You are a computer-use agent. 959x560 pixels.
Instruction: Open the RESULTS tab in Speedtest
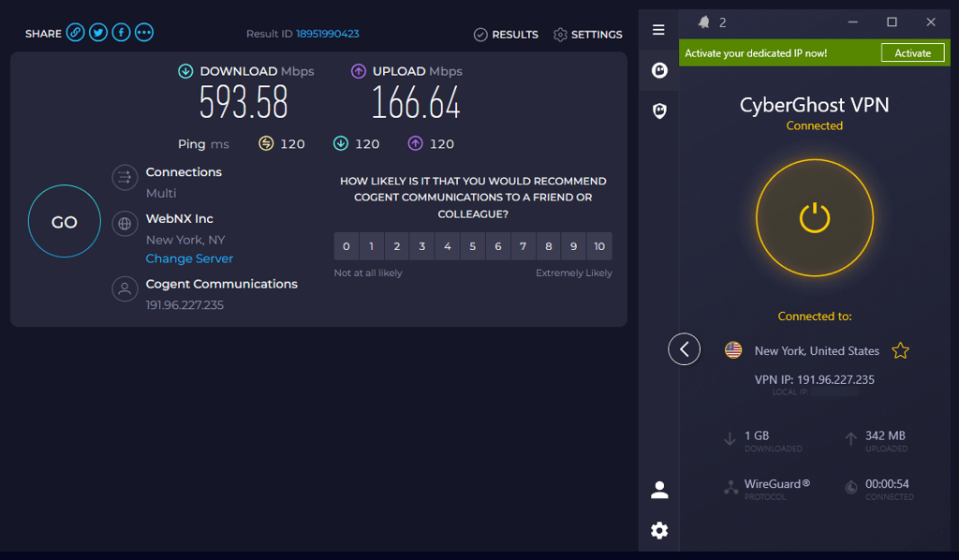click(507, 35)
